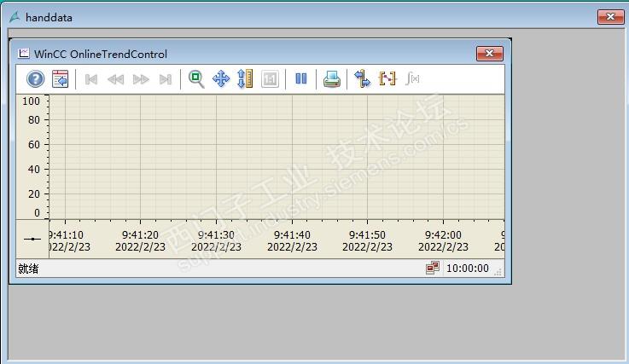
Task: Jump to first data record
Action: (91, 79)
